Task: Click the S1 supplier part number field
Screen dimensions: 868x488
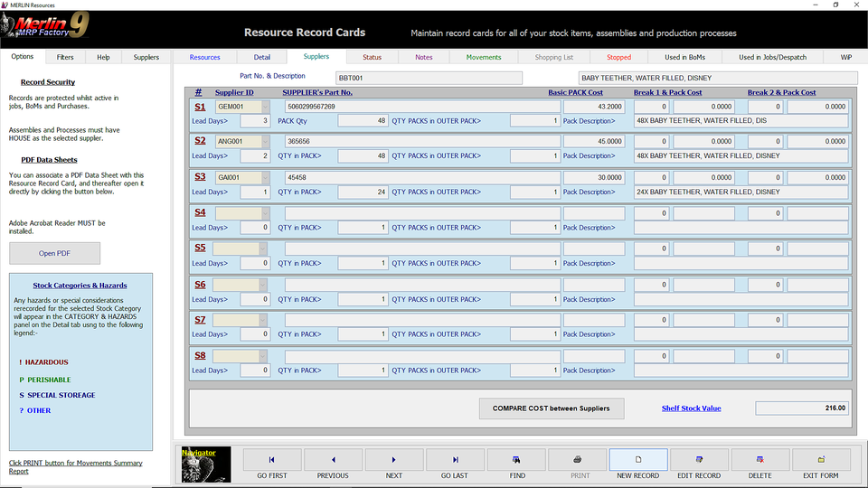Action: click(422, 107)
